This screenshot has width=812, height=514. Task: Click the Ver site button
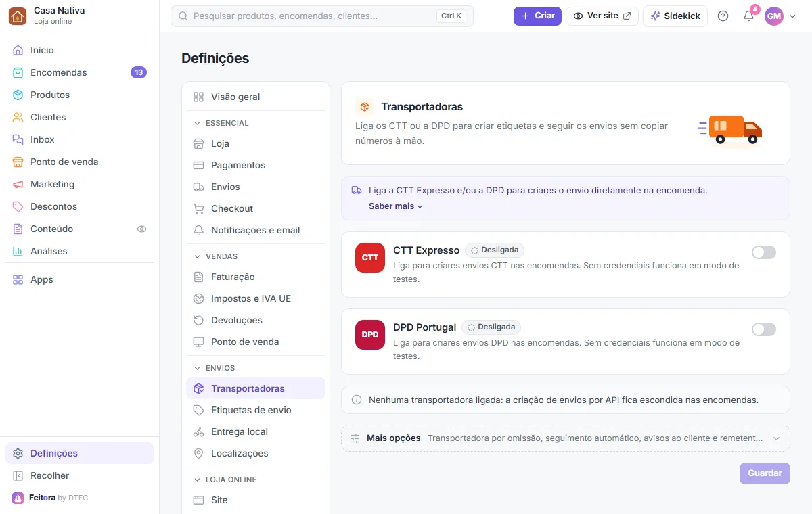(x=602, y=16)
